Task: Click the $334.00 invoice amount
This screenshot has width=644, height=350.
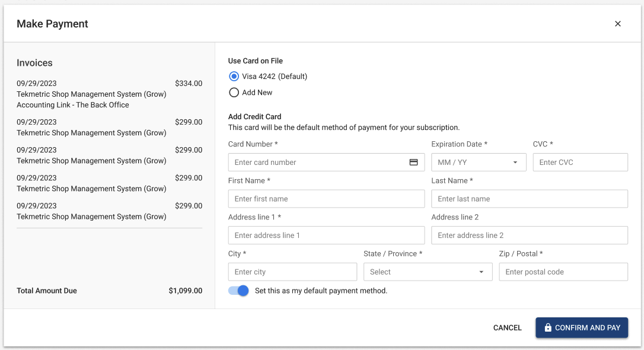Action: [189, 84]
